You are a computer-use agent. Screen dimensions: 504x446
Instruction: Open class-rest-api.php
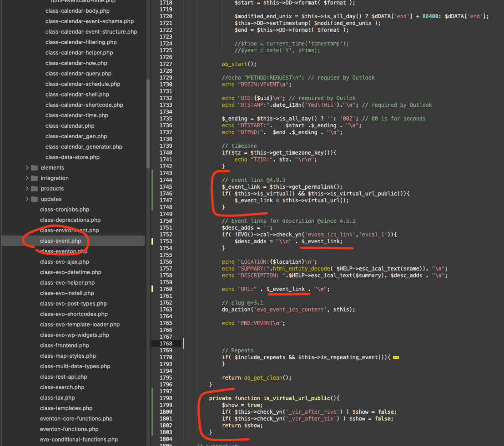pos(63,376)
